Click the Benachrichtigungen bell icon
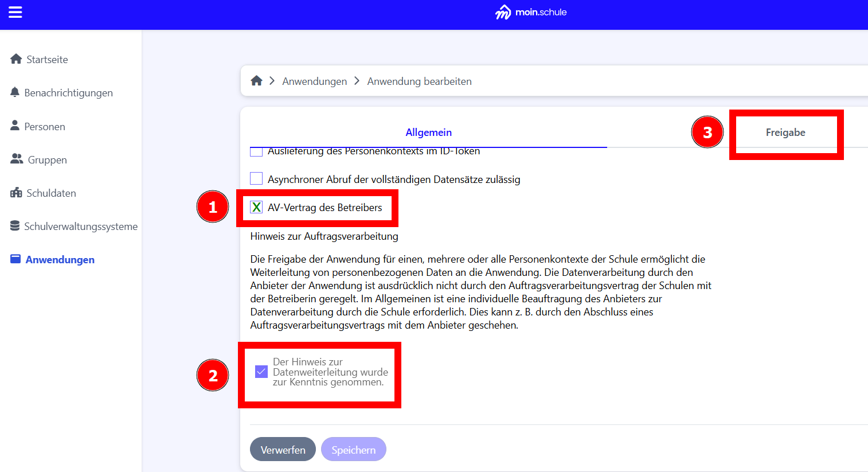This screenshot has width=868, height=472. [x=15, y=92]
